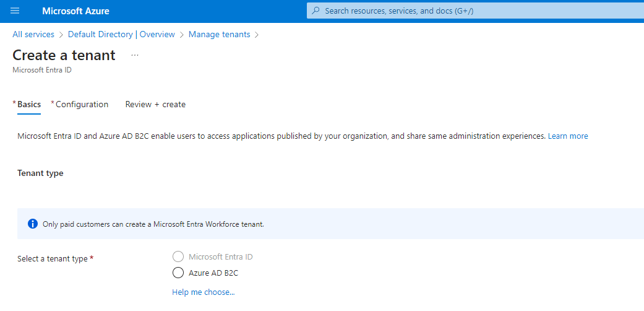Select the Microsoft Entra ID radio button
The image size is (644, 311).
pos(178,257)
